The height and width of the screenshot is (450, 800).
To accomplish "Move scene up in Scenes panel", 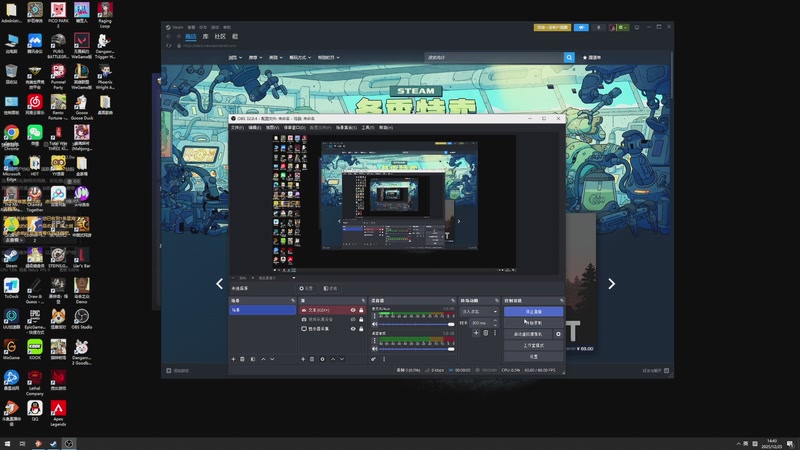I will 263,359.
